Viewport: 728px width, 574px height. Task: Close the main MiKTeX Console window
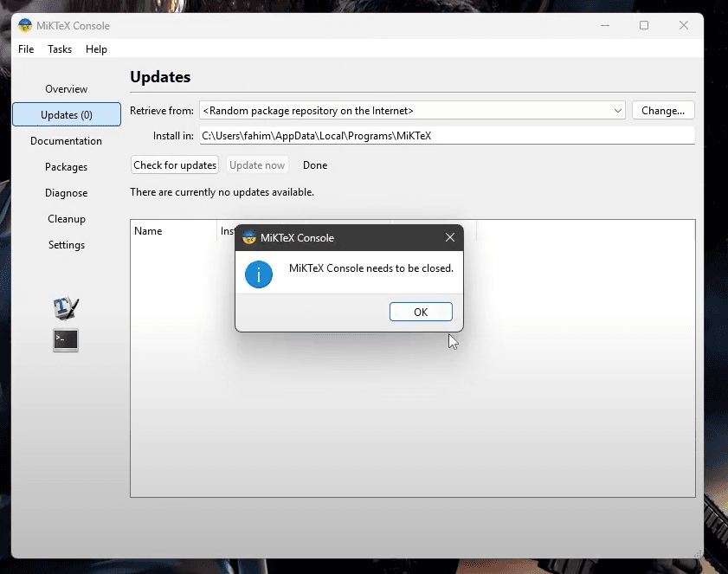(x=684, y=26)
